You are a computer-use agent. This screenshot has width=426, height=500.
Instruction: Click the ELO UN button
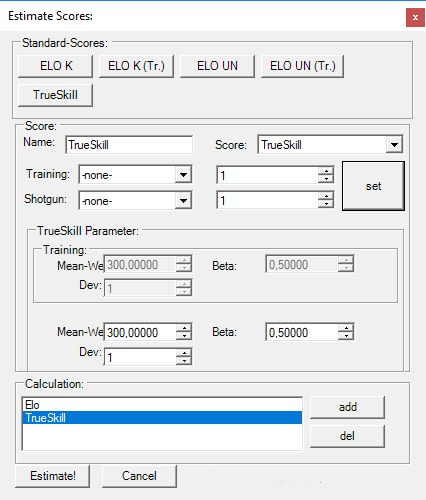coord(217,66)
